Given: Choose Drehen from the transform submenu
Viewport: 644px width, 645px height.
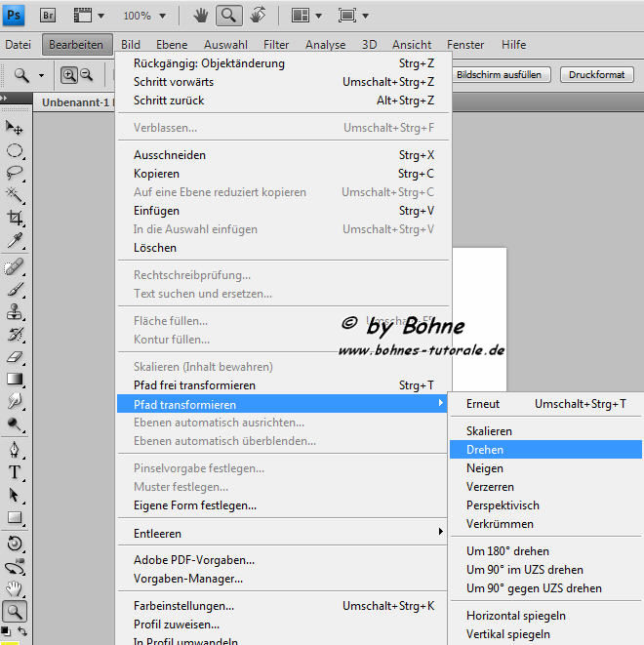Looking at the screenshot, I should click(485, 450).
